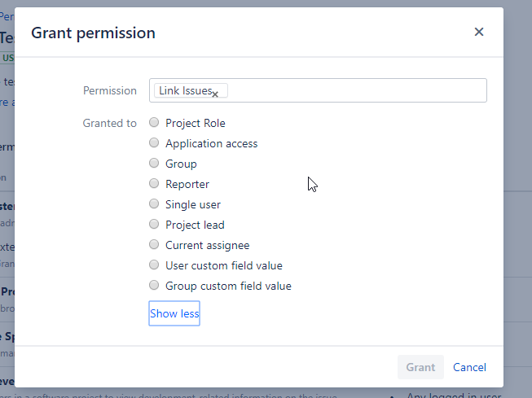Viewport: 532px width, 398px height.
Task: Choose the Group custom field value option
Action: coord(154,286)
